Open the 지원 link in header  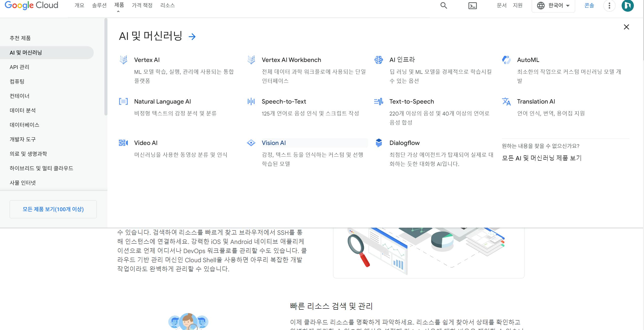pyautogui.click(x=517, y=5)
